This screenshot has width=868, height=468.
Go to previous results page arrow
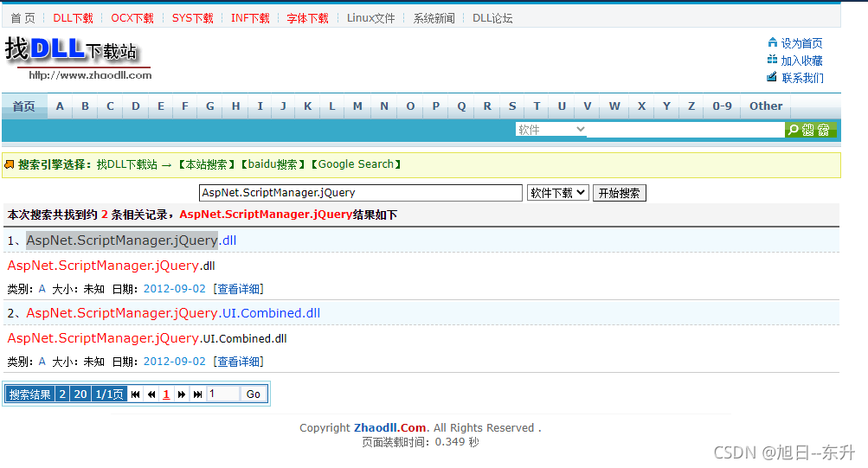click(x=151, y=394)
